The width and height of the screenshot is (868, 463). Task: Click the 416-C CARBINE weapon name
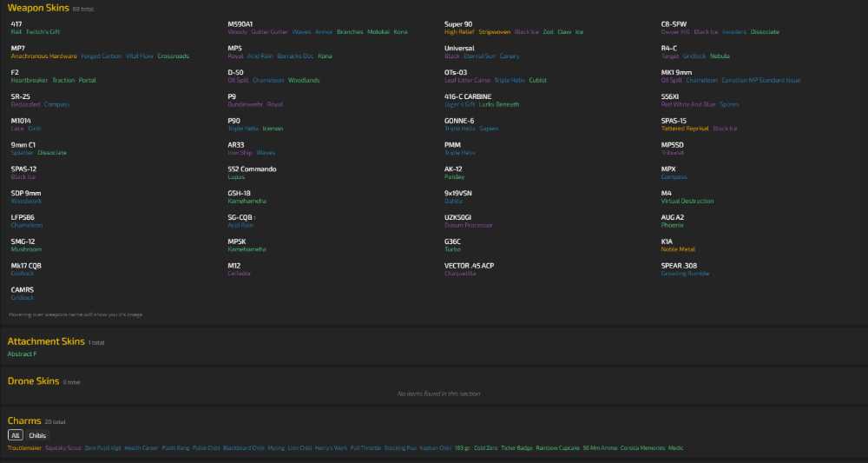pos(468,97)
